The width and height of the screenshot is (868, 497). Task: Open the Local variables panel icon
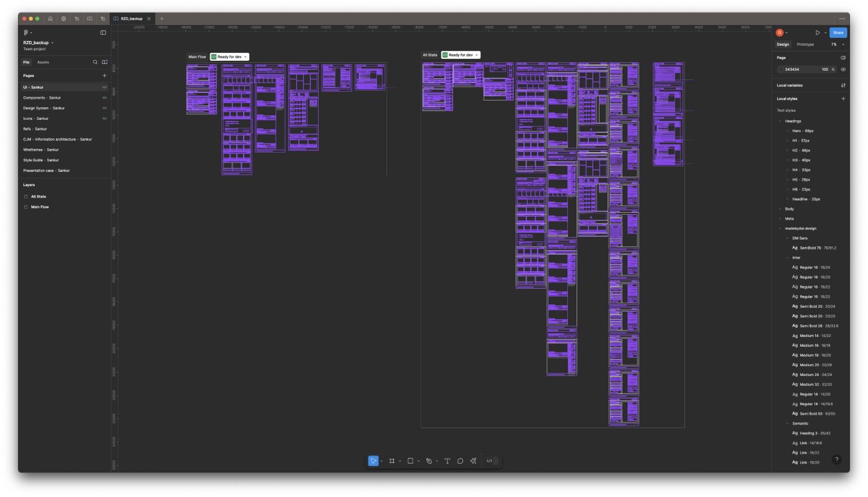tap(843, 85)
